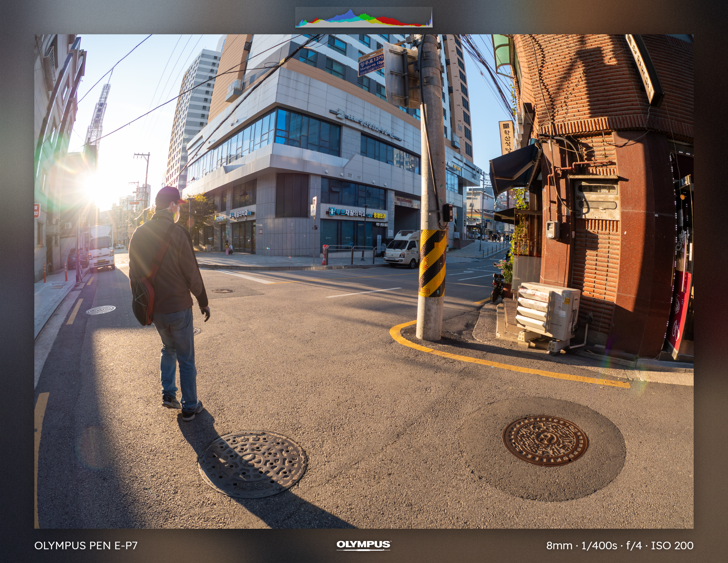Image resolution: width=728 pixels, height=563 pixels.
Task: Click the exposure info 8mm 1/400s f/4 ISO 200
Action: tap(620, 545)
